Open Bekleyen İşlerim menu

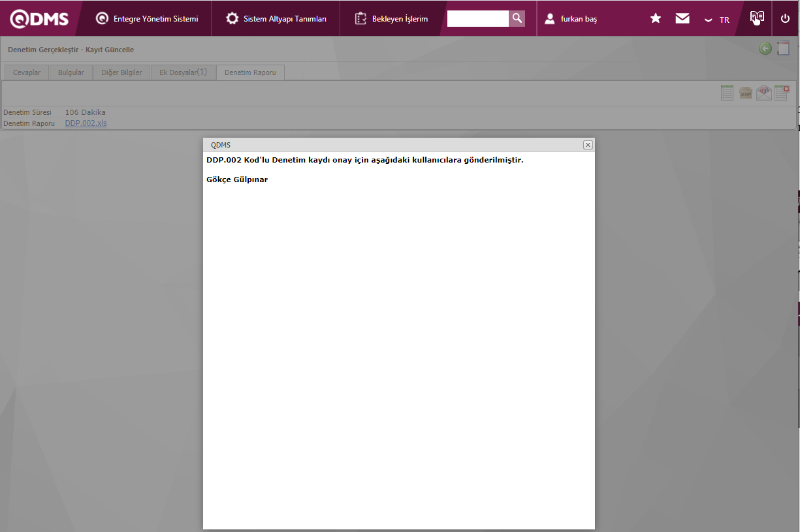point(392,19)
